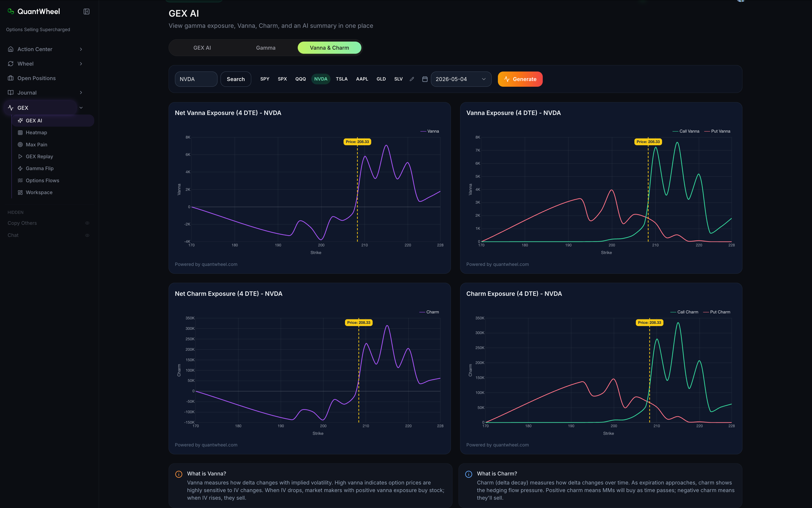
Task: Open the calendar date icon
Action: [425, 79]
